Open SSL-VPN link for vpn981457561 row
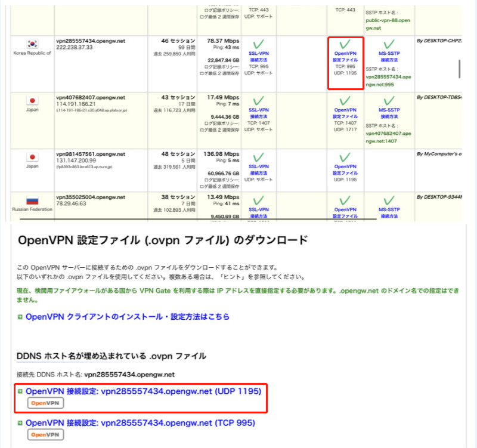This screenshot has height=448, width=477. (259, 170)
